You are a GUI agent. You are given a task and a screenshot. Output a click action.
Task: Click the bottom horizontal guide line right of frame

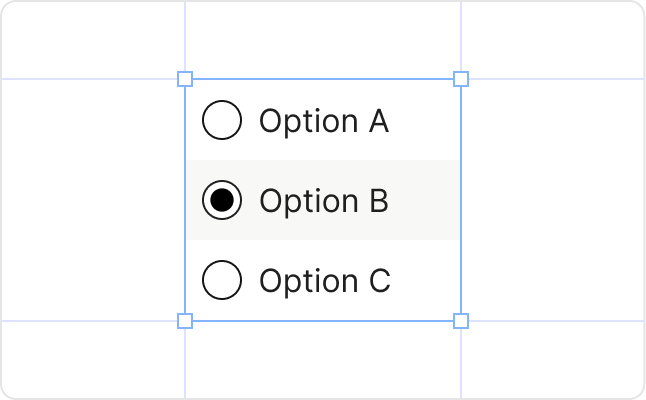(550, 321)
